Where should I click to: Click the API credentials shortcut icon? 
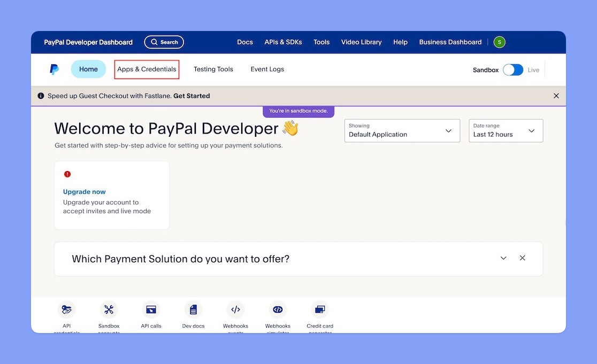[x=67, y=309]
